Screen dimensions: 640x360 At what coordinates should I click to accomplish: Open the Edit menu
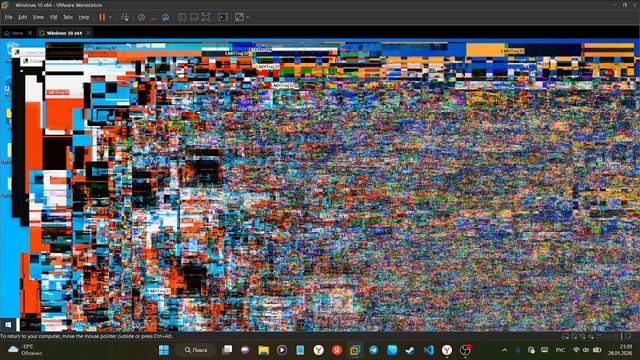22,17
